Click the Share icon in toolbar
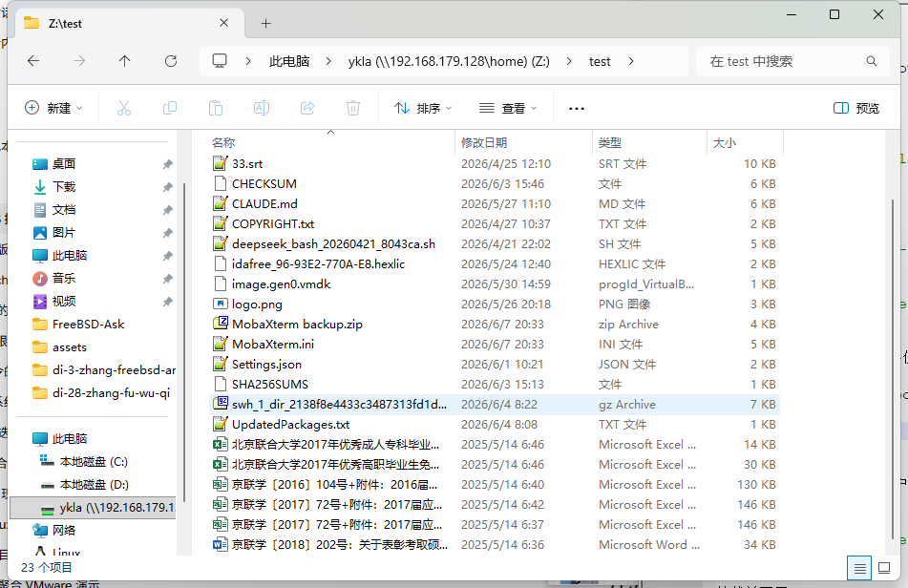Viewport: 908px width, 588px height. click(307, 108)
